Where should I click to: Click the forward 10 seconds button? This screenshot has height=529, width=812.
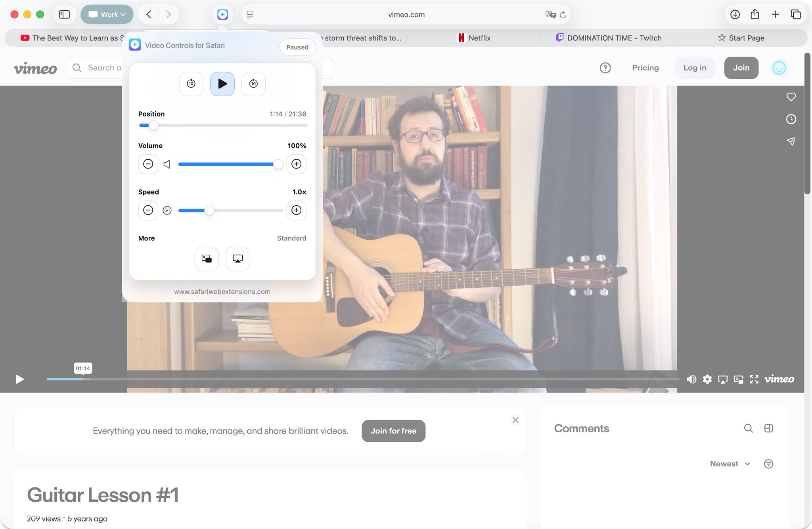tap(253, 84)
